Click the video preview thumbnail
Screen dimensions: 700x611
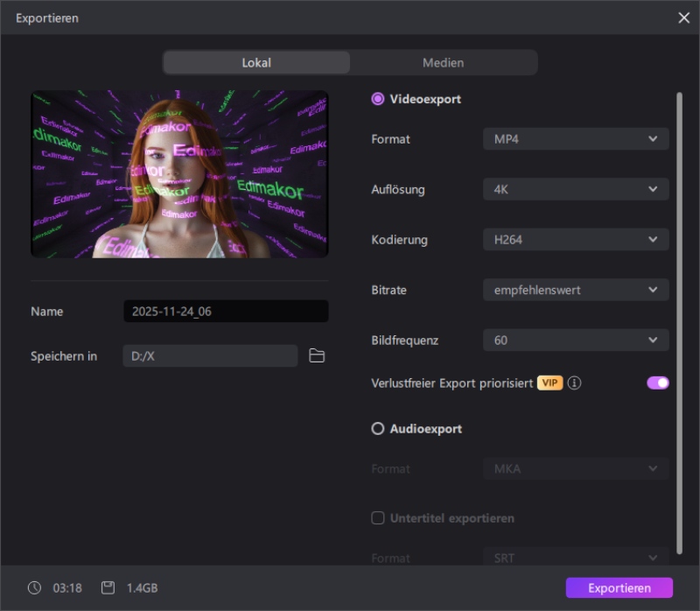(x=179, y=173)
